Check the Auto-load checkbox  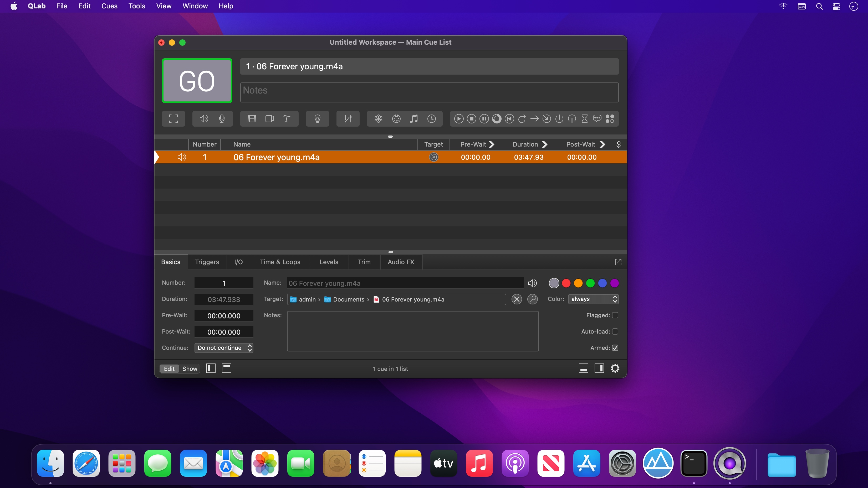point(615,331)
